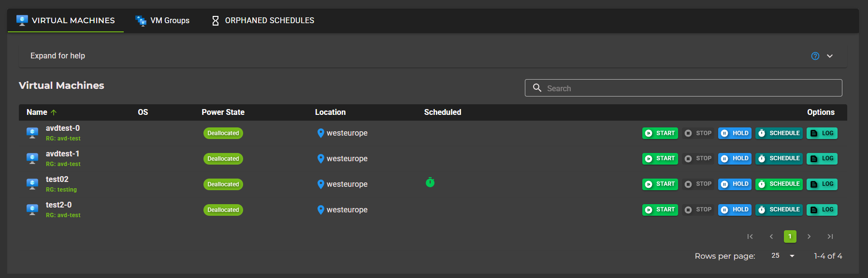Screen dimensions: 868x278
Task: Go to the first page icon
Action: (x=750, y=236)
